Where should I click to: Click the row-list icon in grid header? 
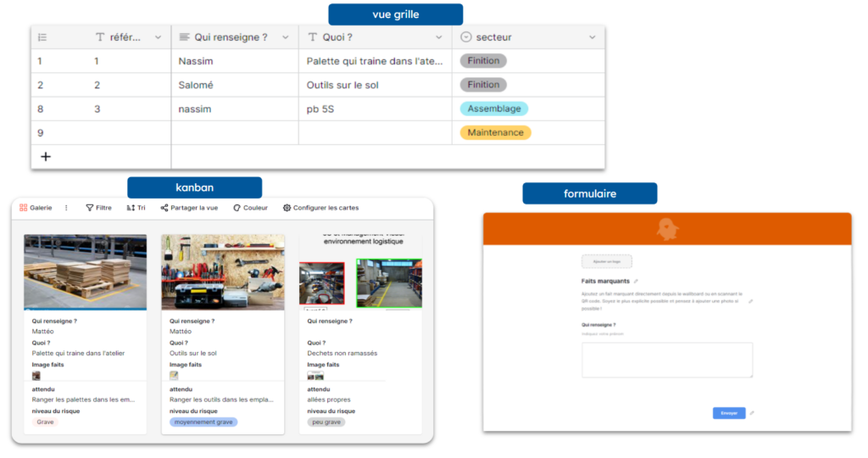[42, 37]
